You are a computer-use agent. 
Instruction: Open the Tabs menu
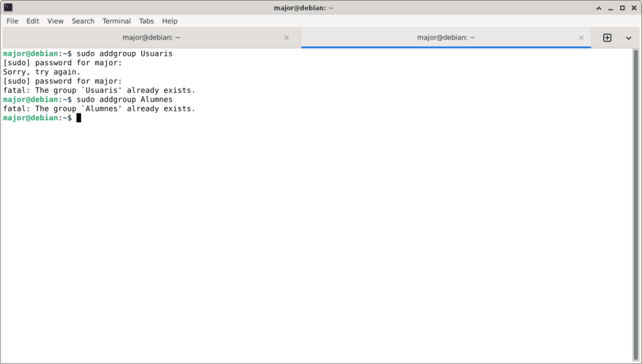(146, 21)
